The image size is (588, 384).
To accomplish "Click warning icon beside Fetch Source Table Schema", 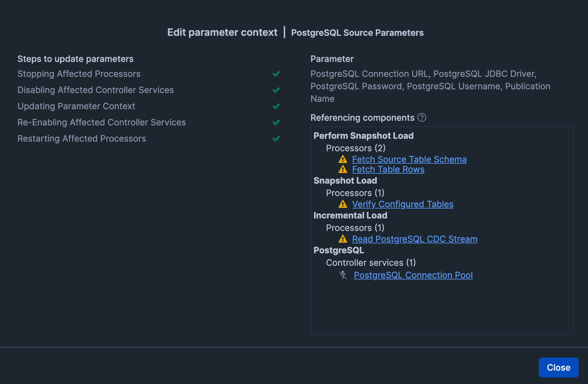I will point(343,159).
